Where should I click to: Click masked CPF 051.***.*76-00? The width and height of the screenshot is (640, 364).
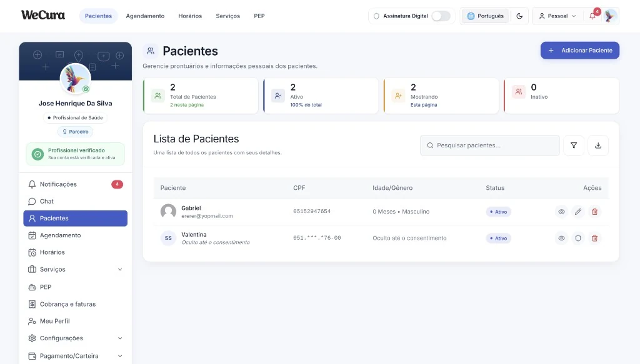(x=317, y=238)
